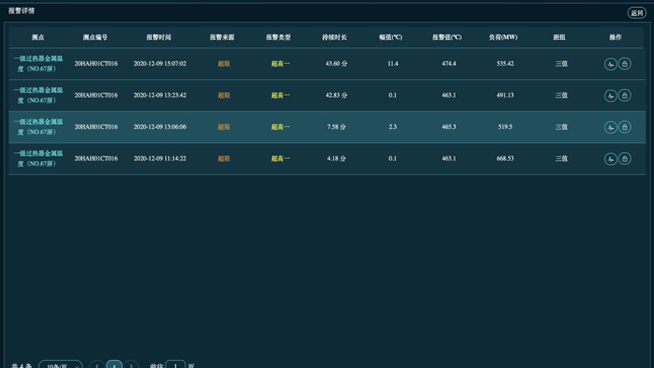Open measuring point link in 15:07:02 row

click(x=38, y=63)
